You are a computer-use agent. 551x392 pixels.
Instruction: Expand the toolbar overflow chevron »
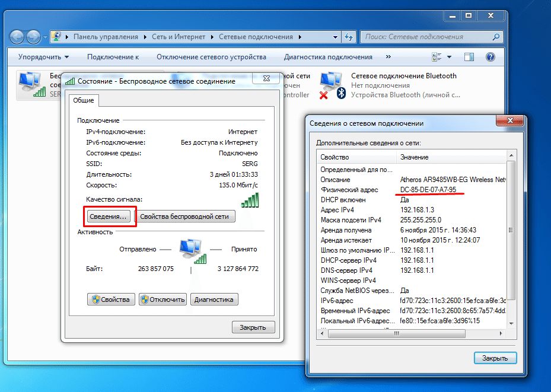click(388, 57)
